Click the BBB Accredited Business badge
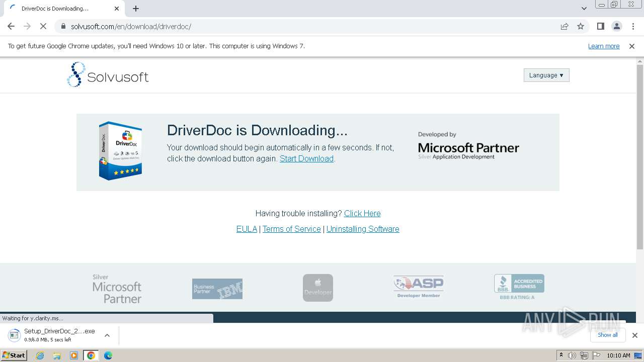 click(519, 287)
